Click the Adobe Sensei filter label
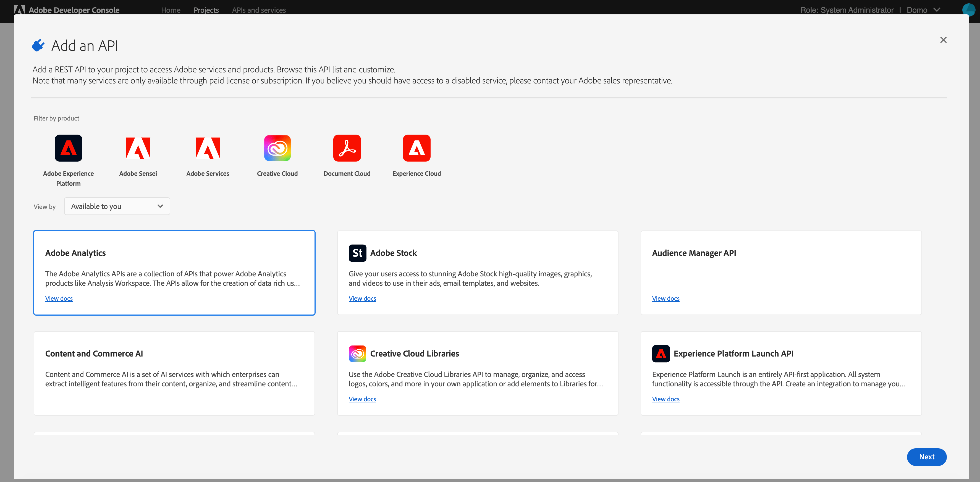 tap(138, 174)
